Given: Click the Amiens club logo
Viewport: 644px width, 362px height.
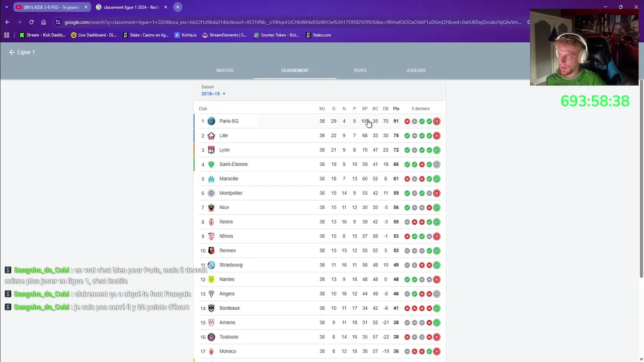Looking at the screenshot, I should pyautogui.click(x=211, y=322).
